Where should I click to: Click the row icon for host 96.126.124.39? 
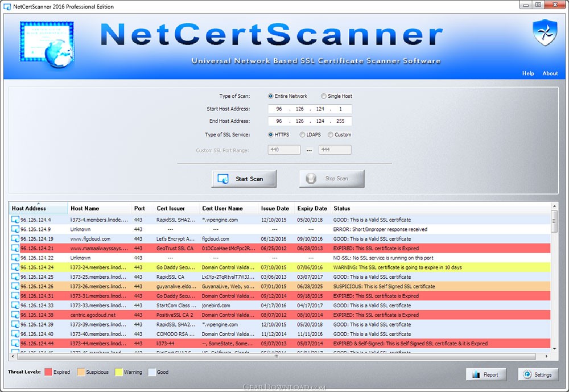coord(15,324)
